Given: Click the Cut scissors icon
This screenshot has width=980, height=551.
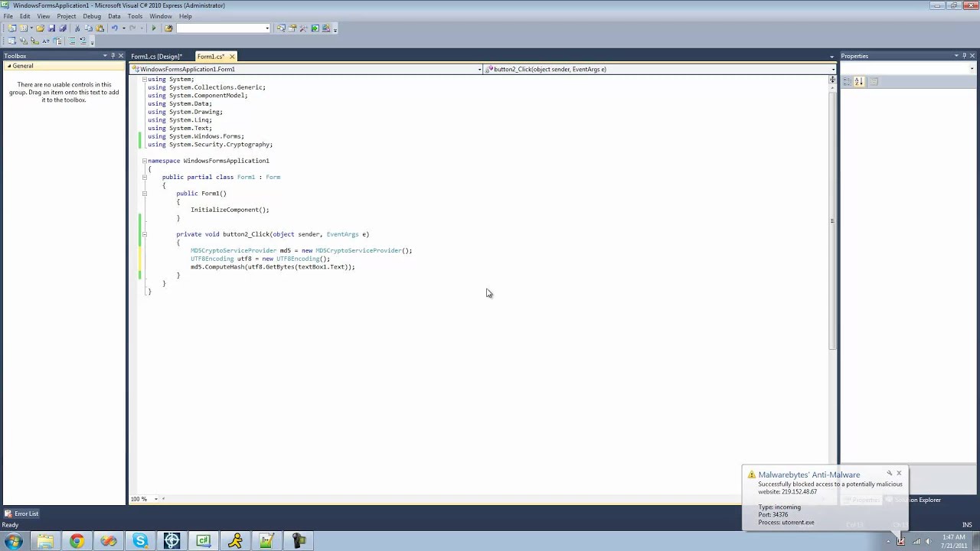Looking at the screenshot, I should (77, 28).
